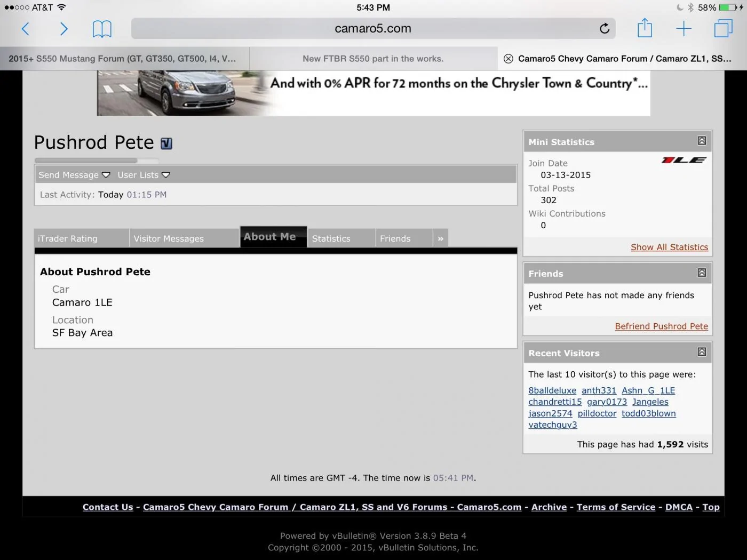The height and width of the screenshot is (560, 747).
Task: Reload the camaro5.com page
Action: (604, 29)
